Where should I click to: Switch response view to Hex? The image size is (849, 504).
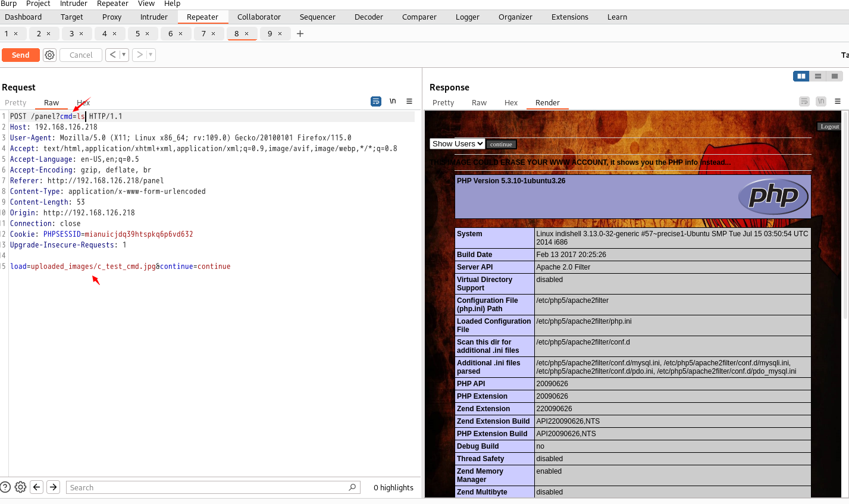click(x=511, y=102)
